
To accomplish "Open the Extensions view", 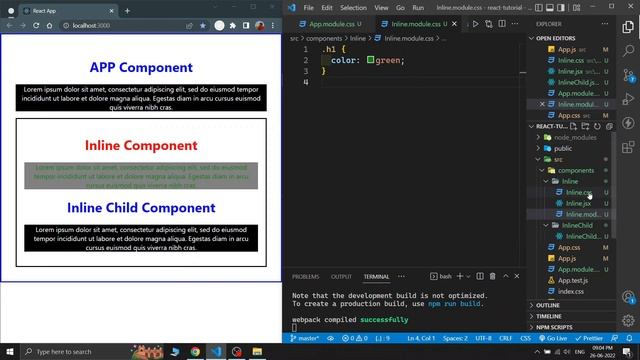I will click(x=628, y=147).
